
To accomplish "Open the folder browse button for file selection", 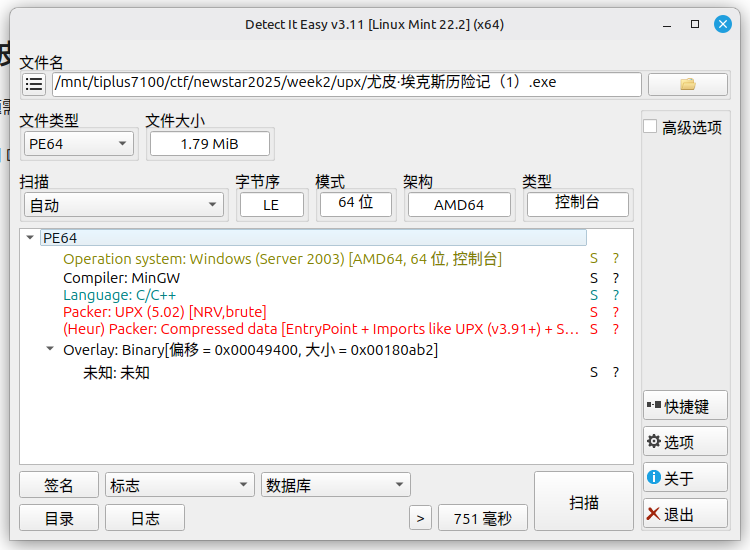I will coord(687,84).
